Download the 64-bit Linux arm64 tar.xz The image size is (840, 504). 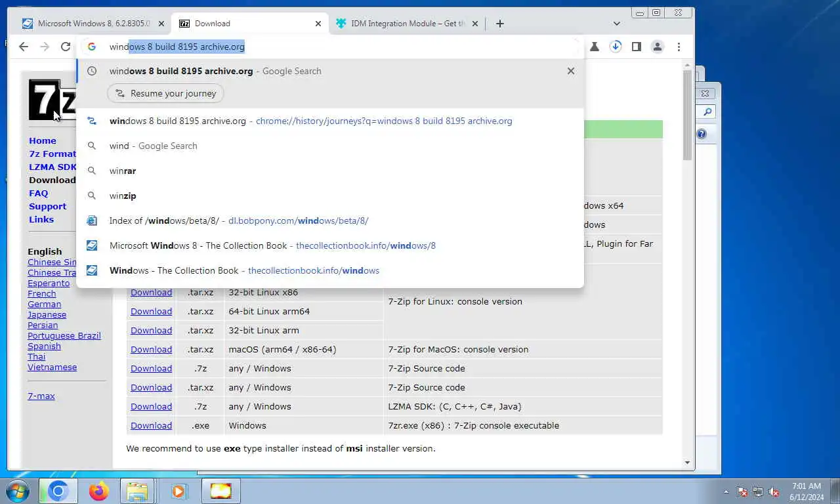tap(151, 311)
